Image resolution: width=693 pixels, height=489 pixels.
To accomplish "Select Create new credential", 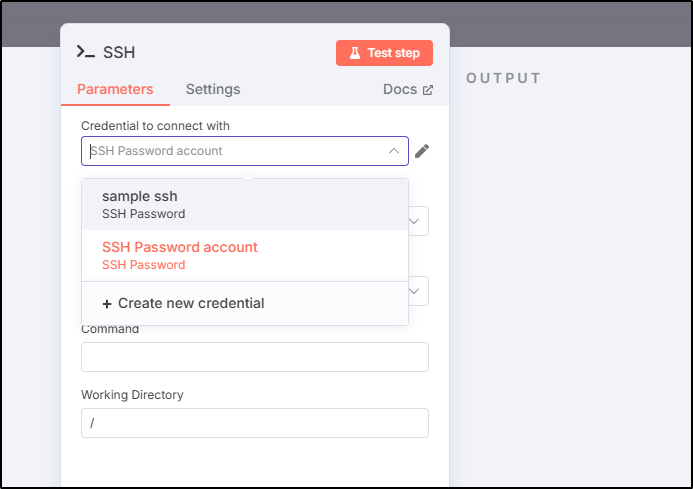I will (245, 303).
